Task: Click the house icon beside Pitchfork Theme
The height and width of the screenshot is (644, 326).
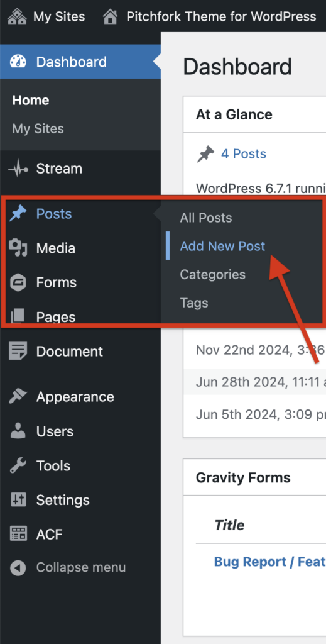Action: (x=110, y=16)
